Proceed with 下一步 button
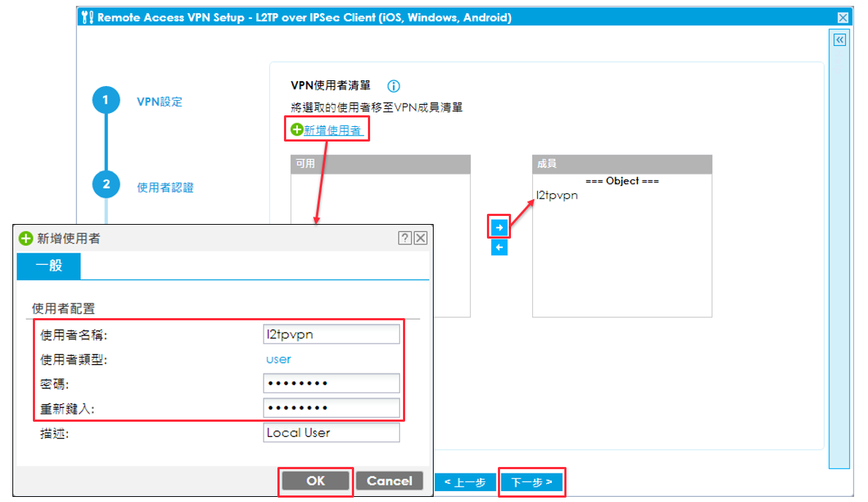Viewport: 868px width, 502px height. point(531,482)
